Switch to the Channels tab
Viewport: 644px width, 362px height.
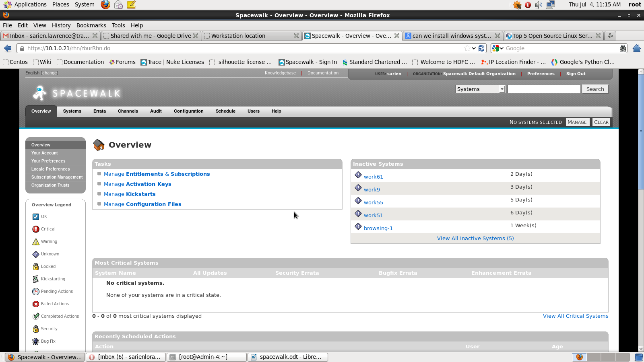click(x=128, y=111)
